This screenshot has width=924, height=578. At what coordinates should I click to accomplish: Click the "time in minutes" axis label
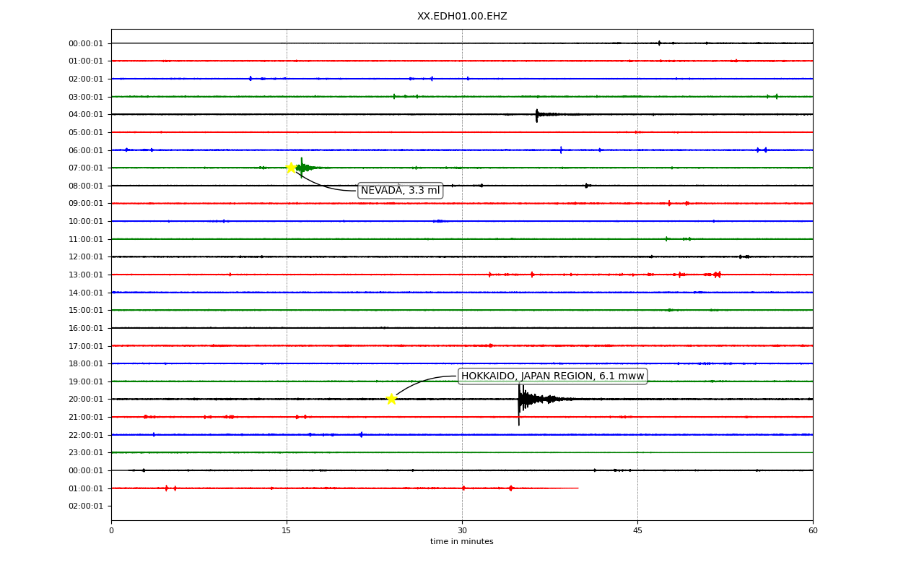coord(462,542)
